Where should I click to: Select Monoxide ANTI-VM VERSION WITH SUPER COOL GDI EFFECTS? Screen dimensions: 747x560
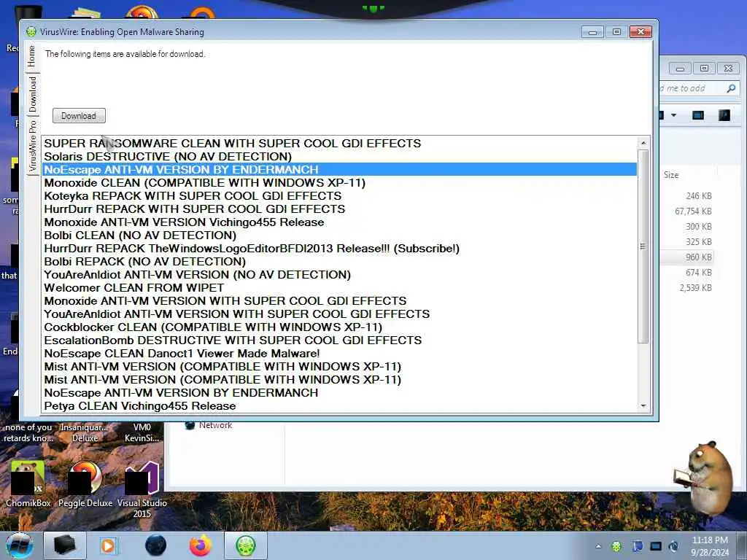pos(339,301)
